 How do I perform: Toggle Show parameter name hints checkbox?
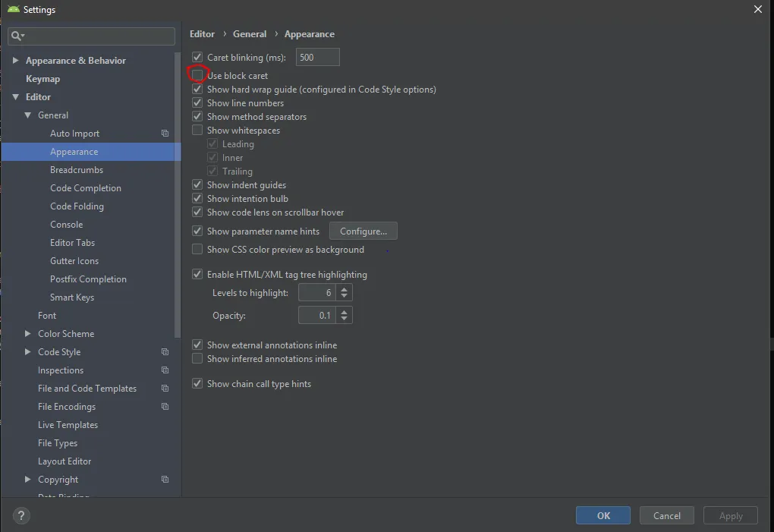pos(197,231)
